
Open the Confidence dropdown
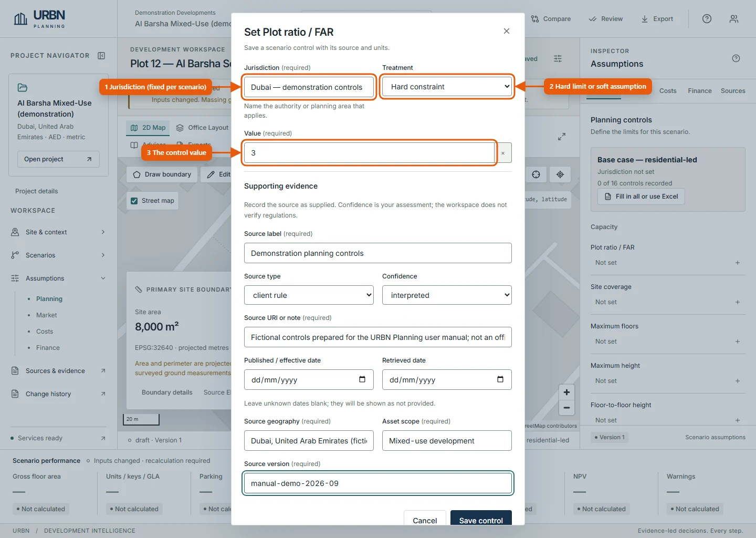pyautogui.click(x=447, y=295)
